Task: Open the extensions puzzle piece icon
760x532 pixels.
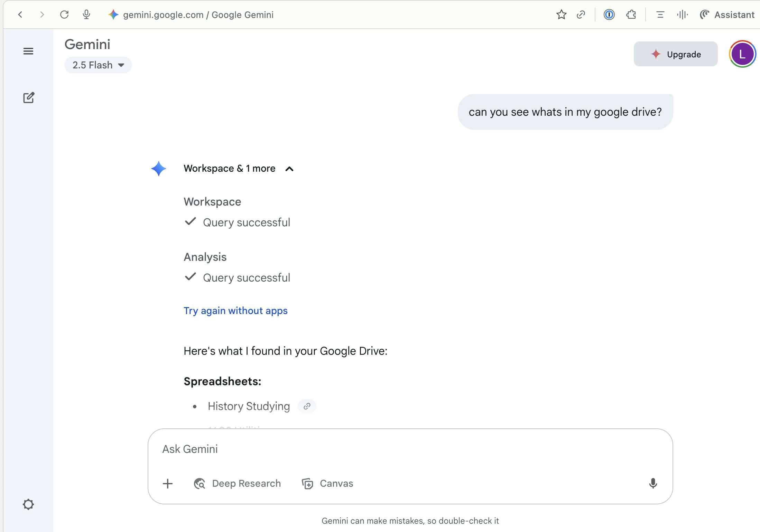Action: [x=631, y=15]
